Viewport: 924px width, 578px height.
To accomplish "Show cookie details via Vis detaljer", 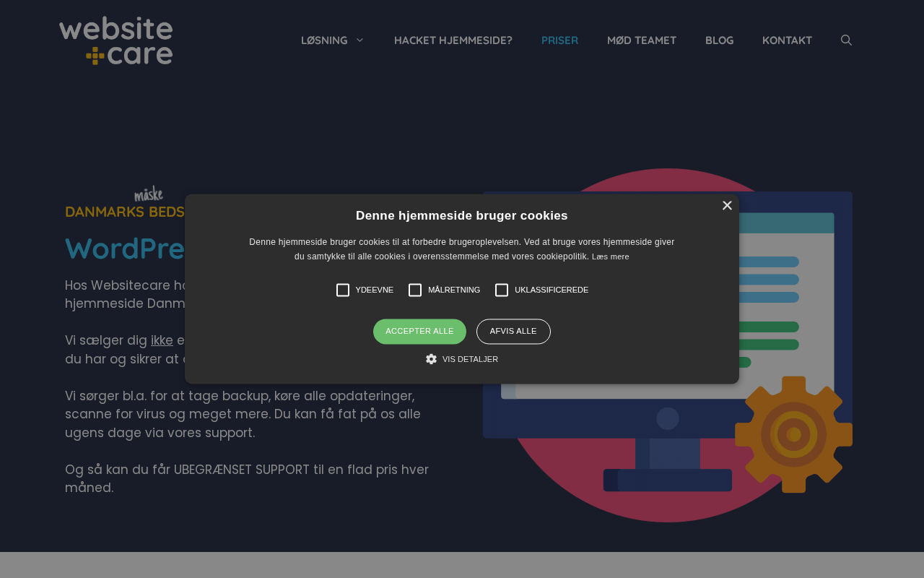I will coord(470,359).
